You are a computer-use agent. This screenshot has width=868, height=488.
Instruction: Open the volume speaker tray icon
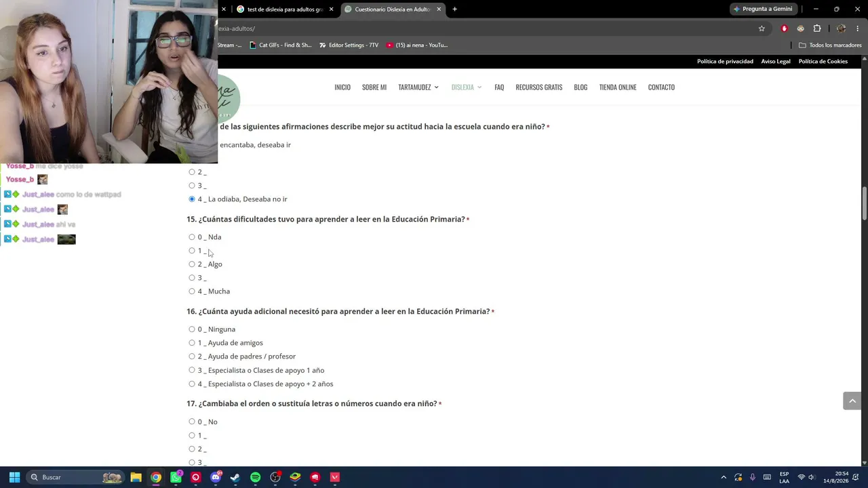click(812, 477)
